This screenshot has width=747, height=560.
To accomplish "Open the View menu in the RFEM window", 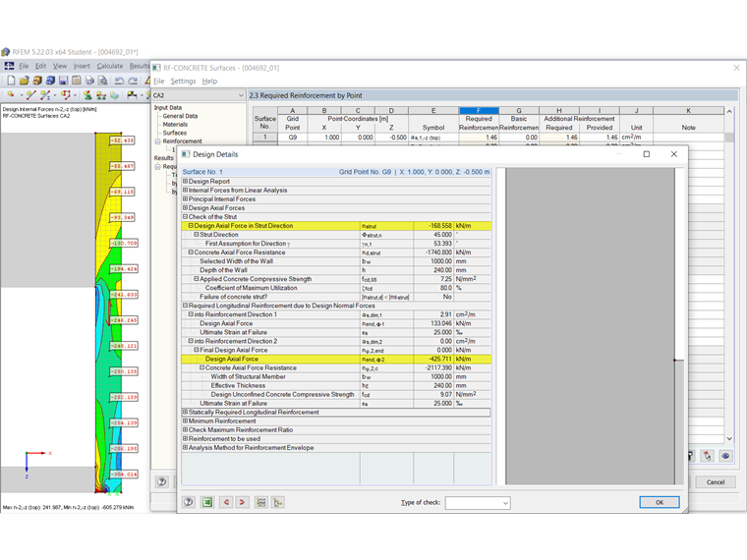I will click(x=60, y=66).
